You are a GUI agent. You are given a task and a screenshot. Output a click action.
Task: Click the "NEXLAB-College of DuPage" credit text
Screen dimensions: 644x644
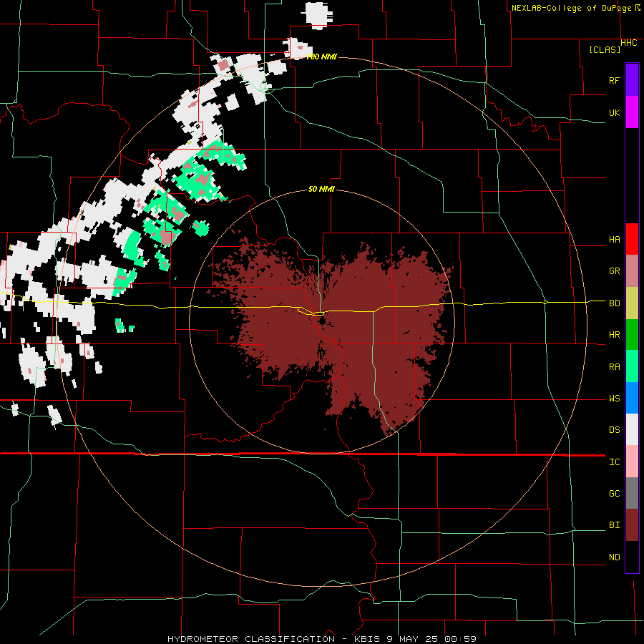571,8
